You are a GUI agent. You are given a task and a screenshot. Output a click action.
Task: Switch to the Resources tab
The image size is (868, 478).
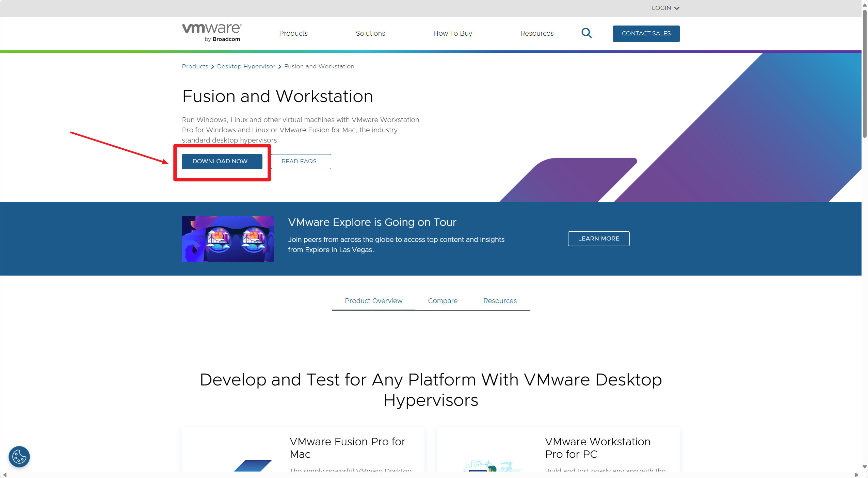(x=500, y=301)
